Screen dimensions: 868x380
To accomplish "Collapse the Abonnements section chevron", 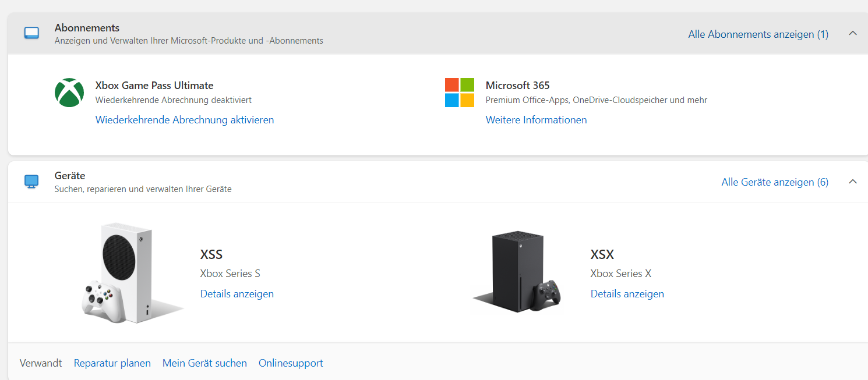I will 853,33.
